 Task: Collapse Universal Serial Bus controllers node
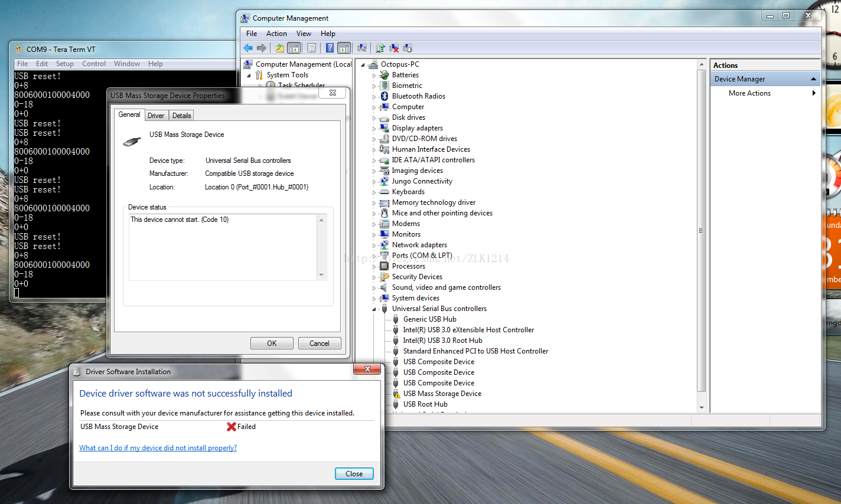374,309
